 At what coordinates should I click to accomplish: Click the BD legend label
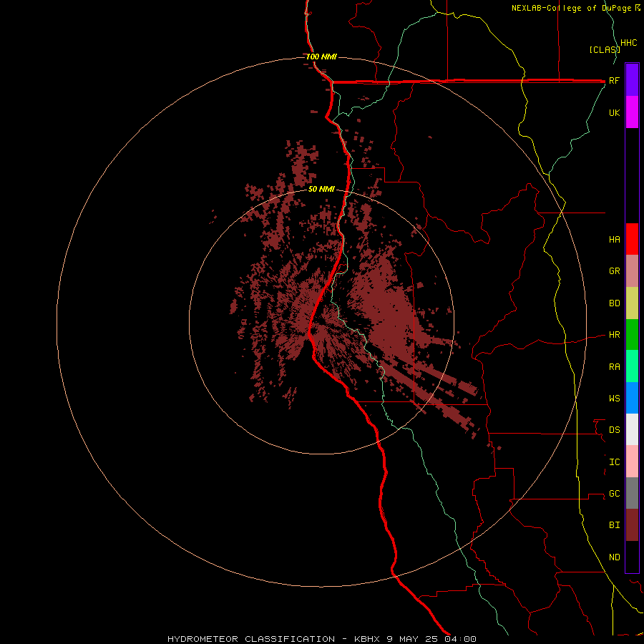[x=614, y=303]
